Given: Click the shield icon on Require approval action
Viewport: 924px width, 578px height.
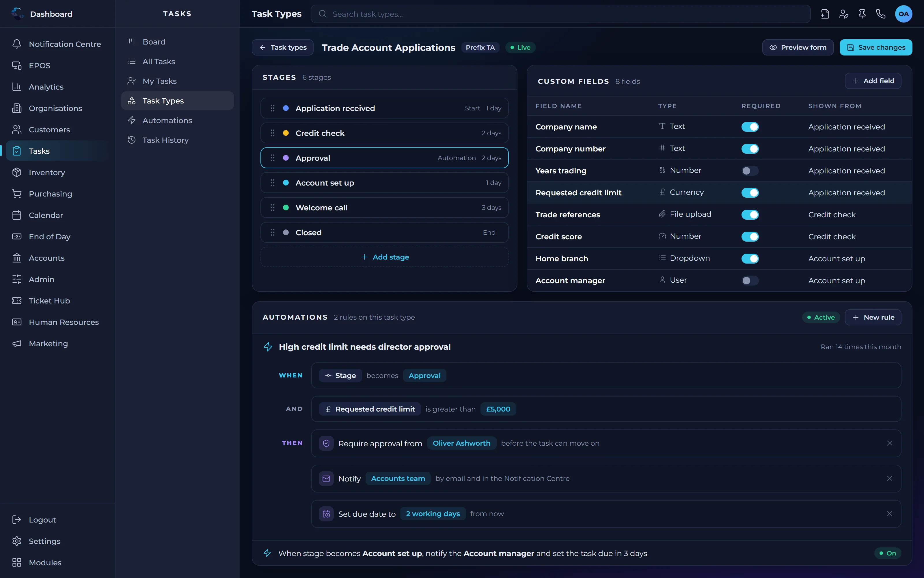Looking at the screenshot, I should [x=326, y=443].
